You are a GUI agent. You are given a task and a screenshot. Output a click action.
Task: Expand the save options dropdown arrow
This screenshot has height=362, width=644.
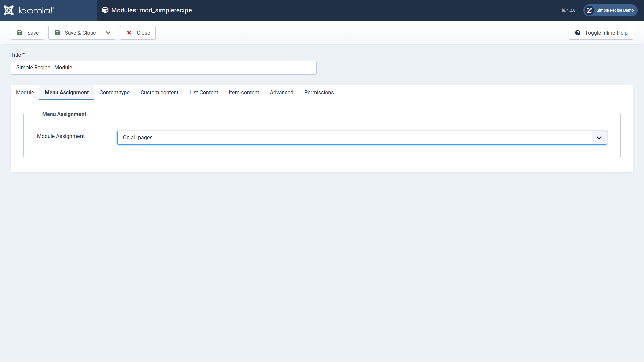[108, 33]
